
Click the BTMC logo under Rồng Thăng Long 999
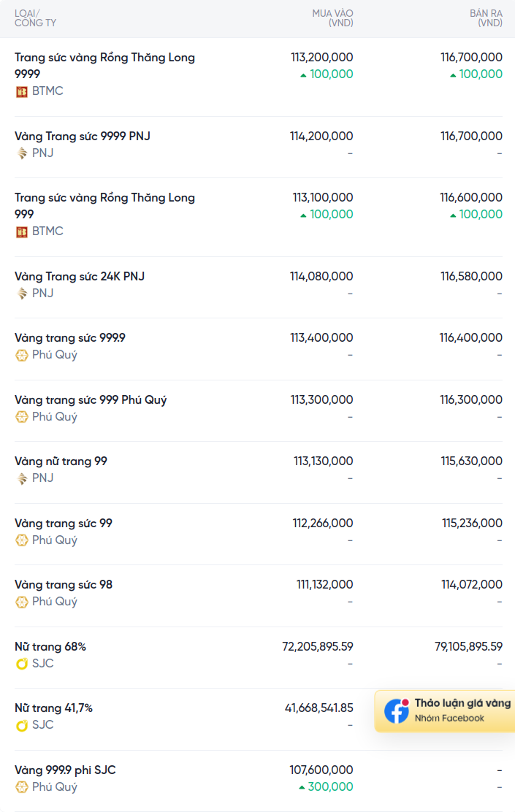[21, 232]
